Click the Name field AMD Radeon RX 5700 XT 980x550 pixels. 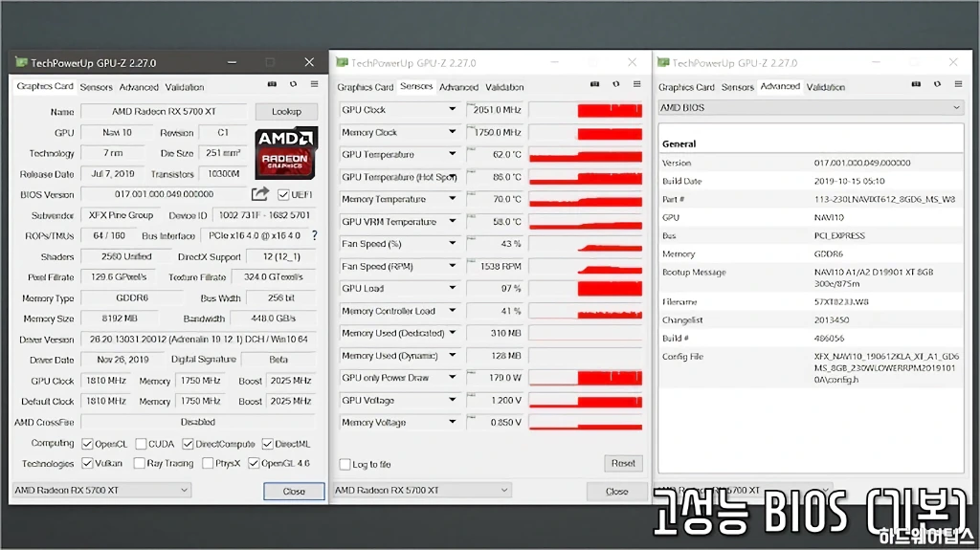164,111
